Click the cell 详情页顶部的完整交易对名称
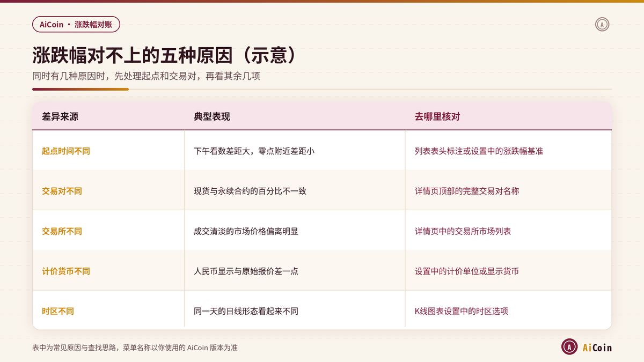This screenshot has height=362, width=644. click(467, 191)
